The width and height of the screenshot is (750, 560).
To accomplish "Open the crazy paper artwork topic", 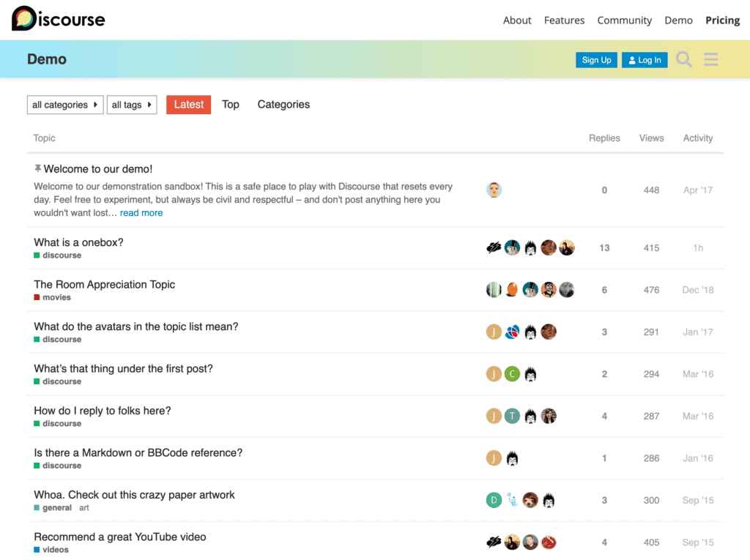I will (x=134, y=495).
